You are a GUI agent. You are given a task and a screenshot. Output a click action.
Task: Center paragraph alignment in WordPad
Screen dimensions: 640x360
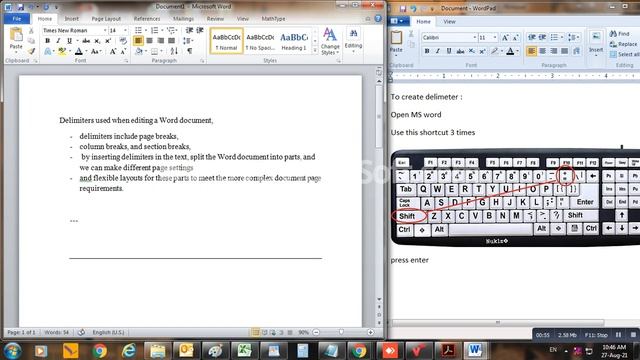click(542, 51)
